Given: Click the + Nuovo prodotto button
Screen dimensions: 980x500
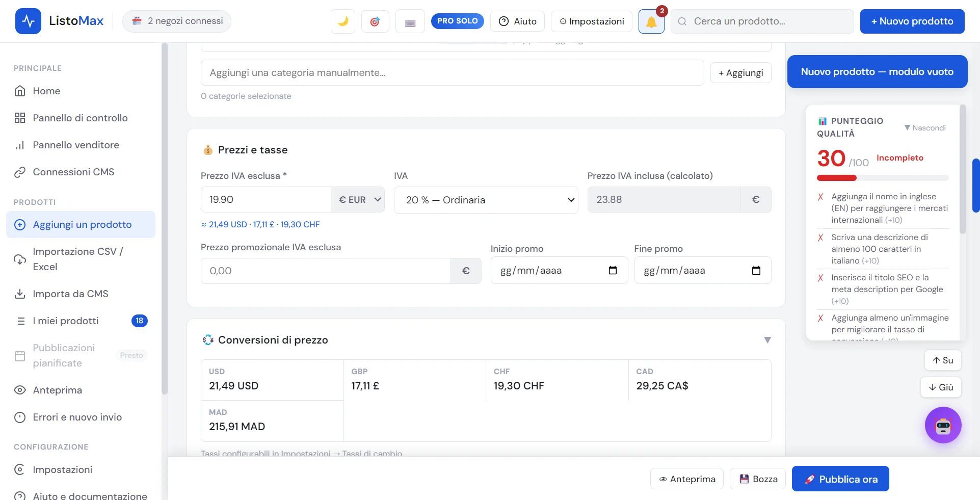Looking at the screenshot, I should 912,21.
